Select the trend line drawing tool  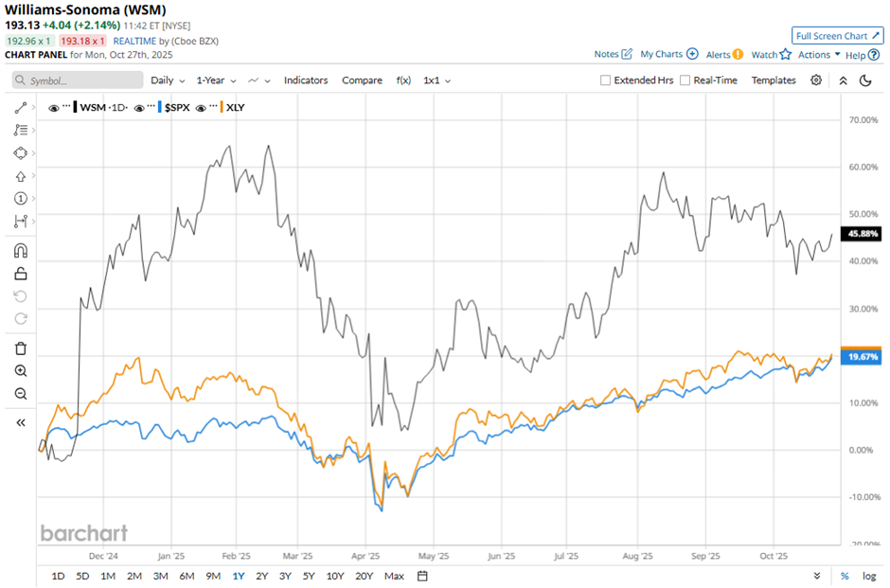point(21,107)
